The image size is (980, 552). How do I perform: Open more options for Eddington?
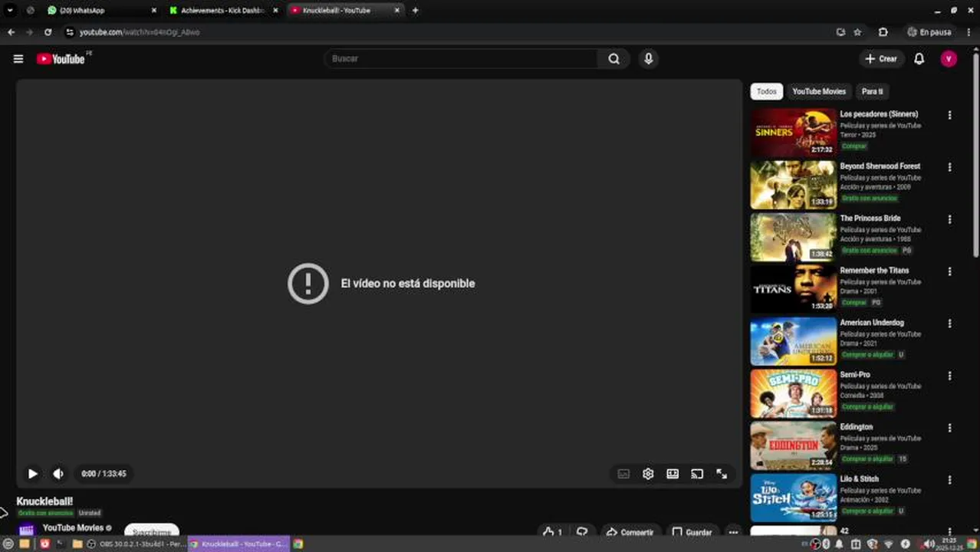pos(949,428)
